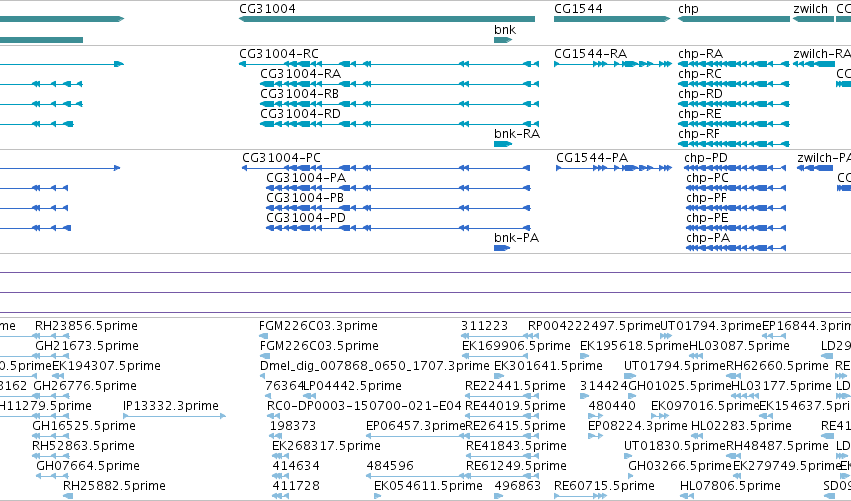The width and height of the screenshot is (851, 501).
Task: Select the EK169906.5prime EST label
Action: pos(516,346)
